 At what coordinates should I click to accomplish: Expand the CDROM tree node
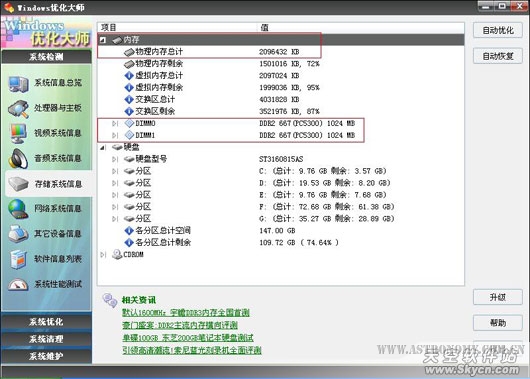tap(103, 255)
